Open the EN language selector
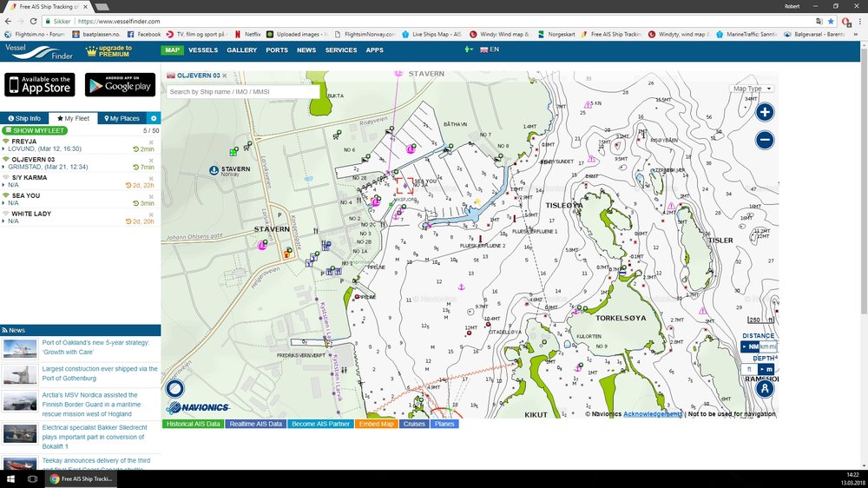 490,49
